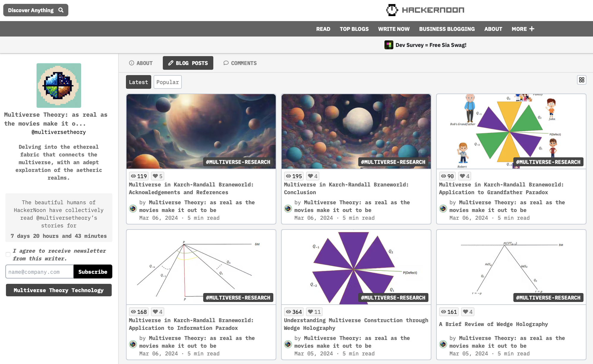Open ABOUT in top navigation bar

point(493,29)
